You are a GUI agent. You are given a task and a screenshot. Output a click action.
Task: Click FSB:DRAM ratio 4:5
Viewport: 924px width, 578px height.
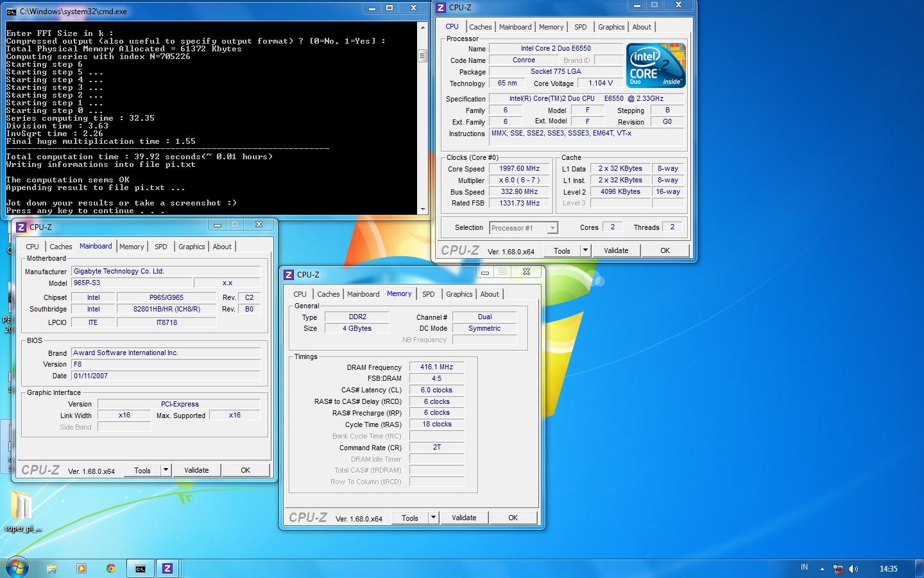436,378
